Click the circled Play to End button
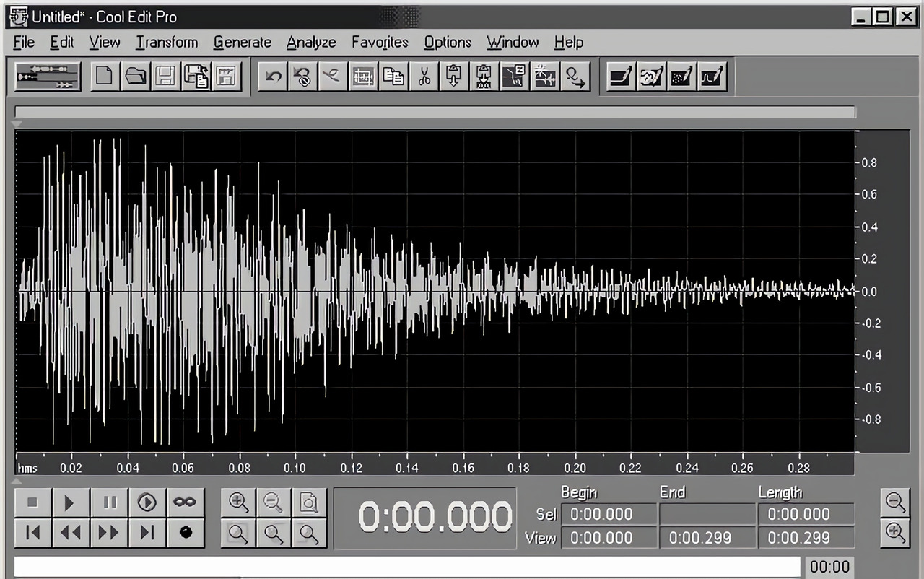This screenshot has width=924, height=579. click(147, 502)
